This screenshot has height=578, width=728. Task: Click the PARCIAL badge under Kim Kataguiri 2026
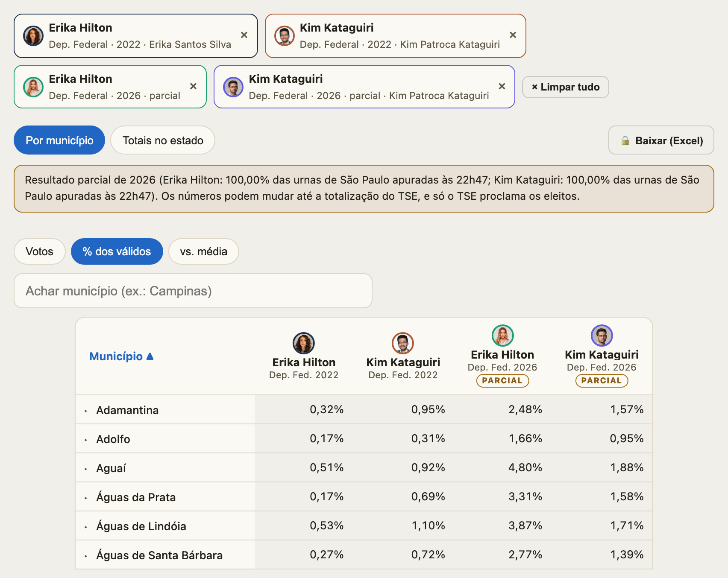pyautogui.click(x=602, y=380)
